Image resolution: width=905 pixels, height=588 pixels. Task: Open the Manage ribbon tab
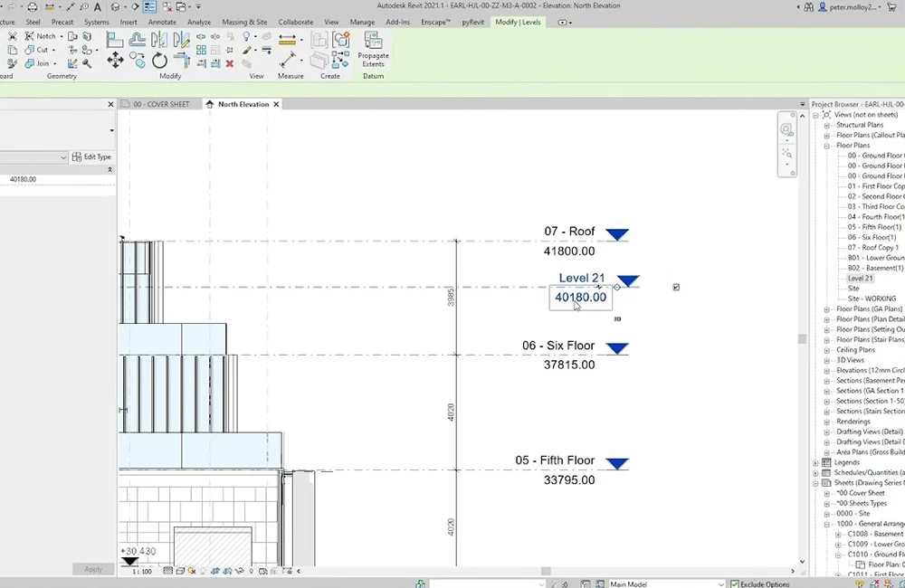point(363,22)
